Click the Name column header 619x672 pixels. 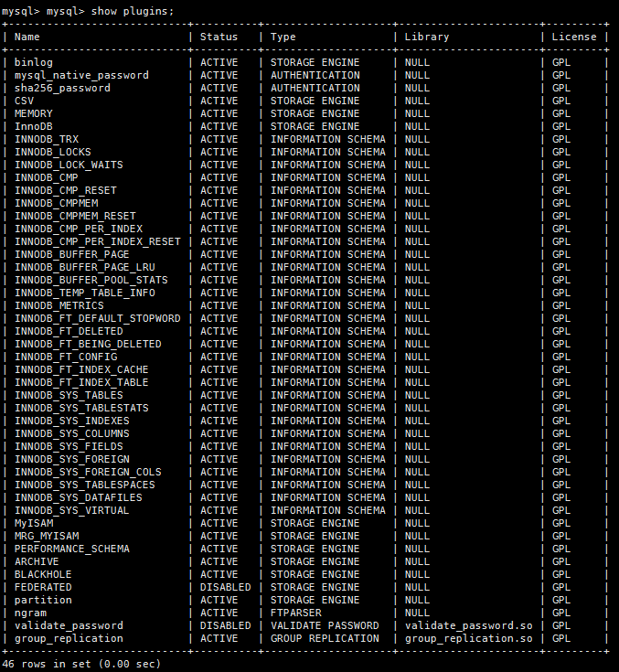pos(27,37)
